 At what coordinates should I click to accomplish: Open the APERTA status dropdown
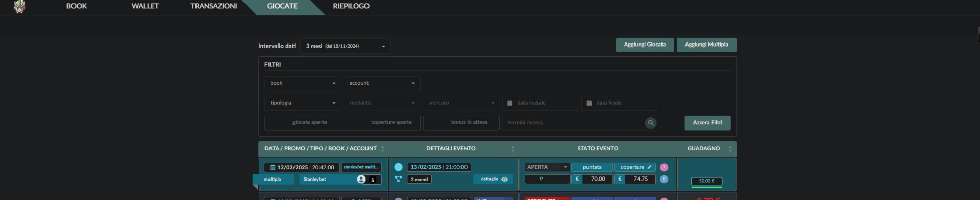(x=547, y=167)
